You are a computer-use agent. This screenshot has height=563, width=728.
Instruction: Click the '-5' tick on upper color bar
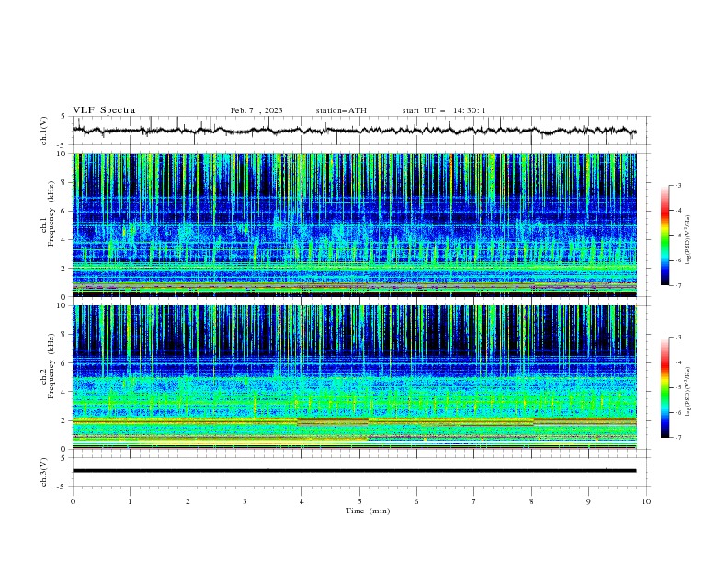(x=677, y=236)
